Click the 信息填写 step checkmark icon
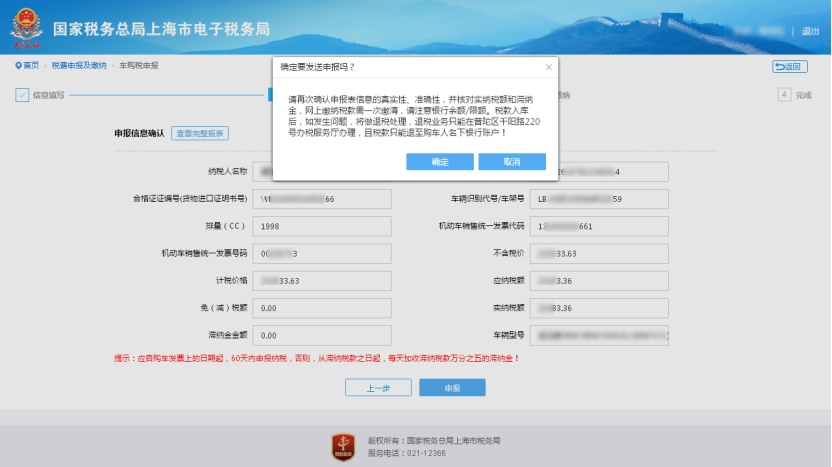The image size is (832, 467). pos(22,95)
